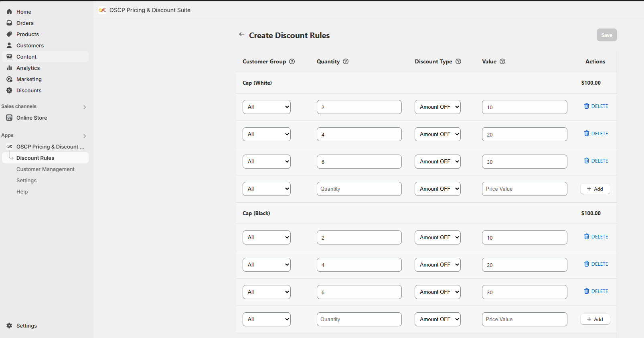Image resolution: width=644 pixels, height=338 pixels.
Task: Click the back arrow beside Create Discount Rules
Action: coord(241,35)
